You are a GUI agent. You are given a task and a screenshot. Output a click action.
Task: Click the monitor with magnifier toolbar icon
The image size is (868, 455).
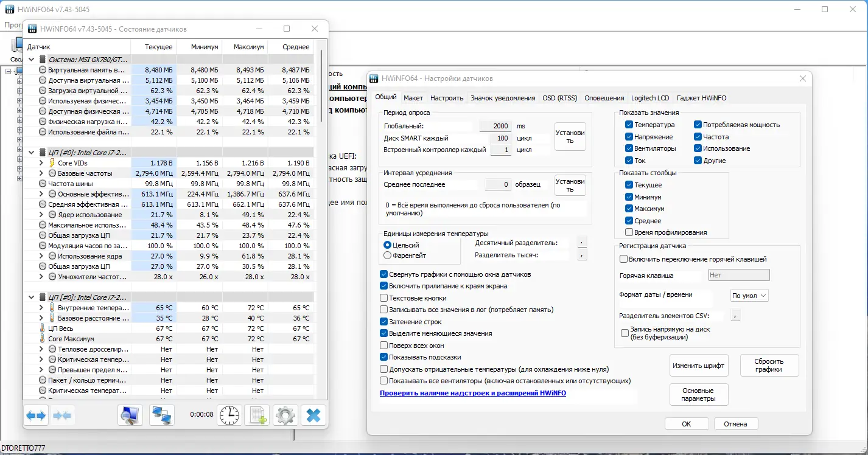click(x=130, y=415)
